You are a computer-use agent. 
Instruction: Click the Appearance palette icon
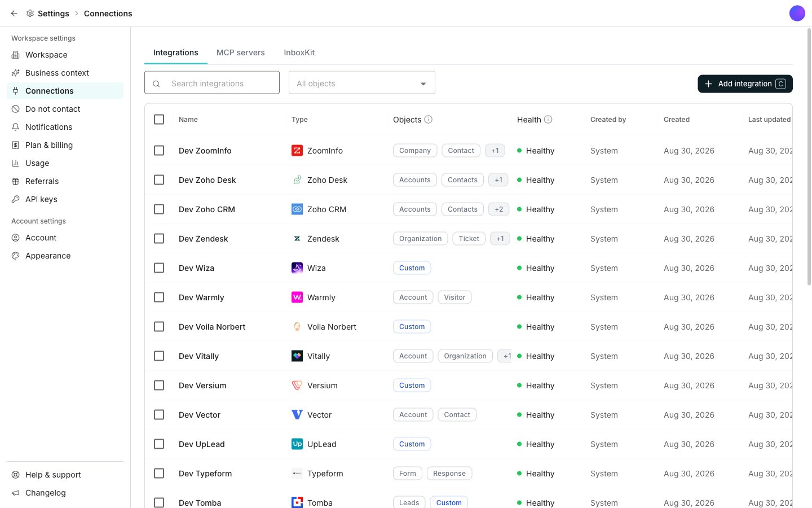(x=16, y=256)
